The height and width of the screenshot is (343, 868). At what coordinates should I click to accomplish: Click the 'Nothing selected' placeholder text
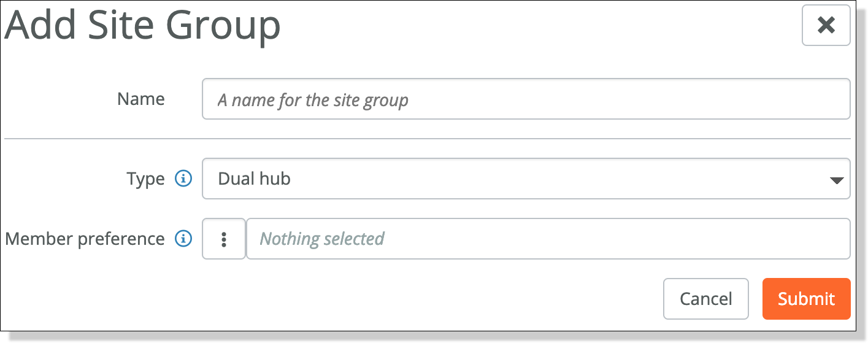(x=322, y=239)
